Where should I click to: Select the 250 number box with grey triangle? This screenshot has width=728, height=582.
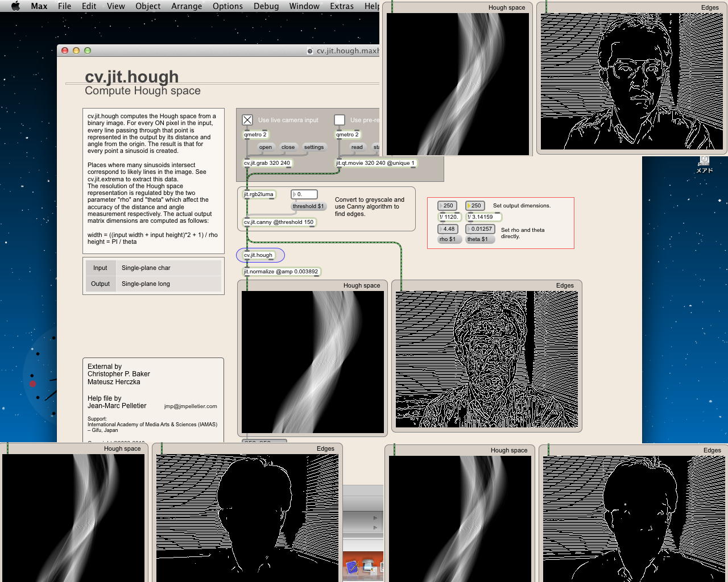pyautogui.click(x=448, y=206)
